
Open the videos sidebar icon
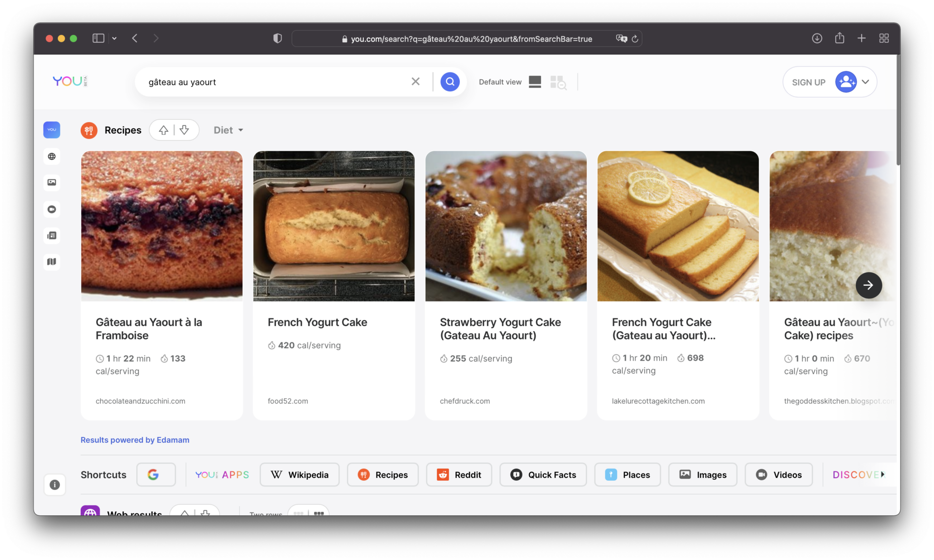coord(52,210)
